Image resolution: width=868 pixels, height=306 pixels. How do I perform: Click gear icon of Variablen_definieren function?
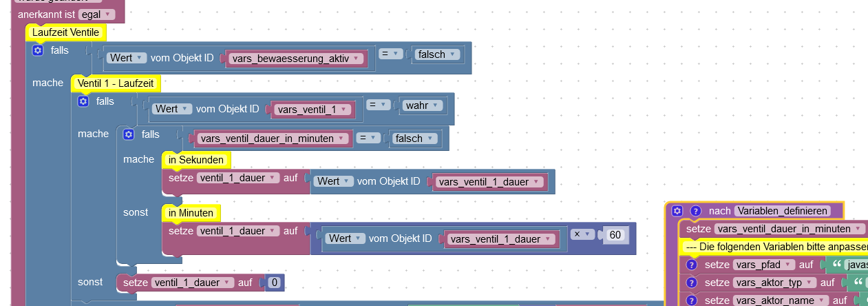pyautogui.click(x=677, y=211)
